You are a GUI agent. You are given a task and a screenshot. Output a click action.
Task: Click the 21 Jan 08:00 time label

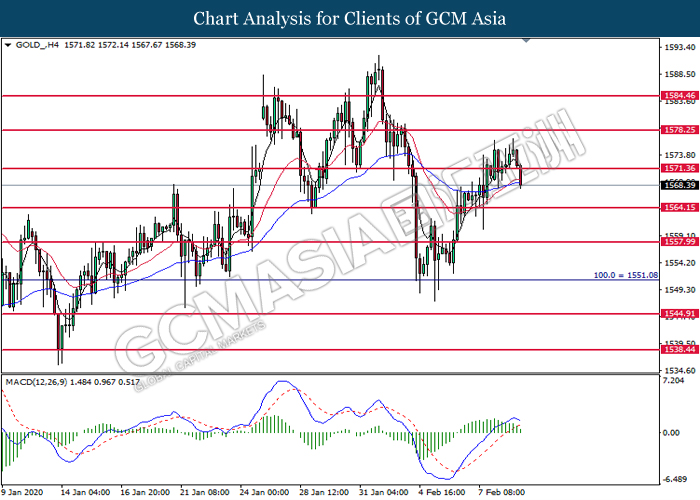tap(204, 492)
